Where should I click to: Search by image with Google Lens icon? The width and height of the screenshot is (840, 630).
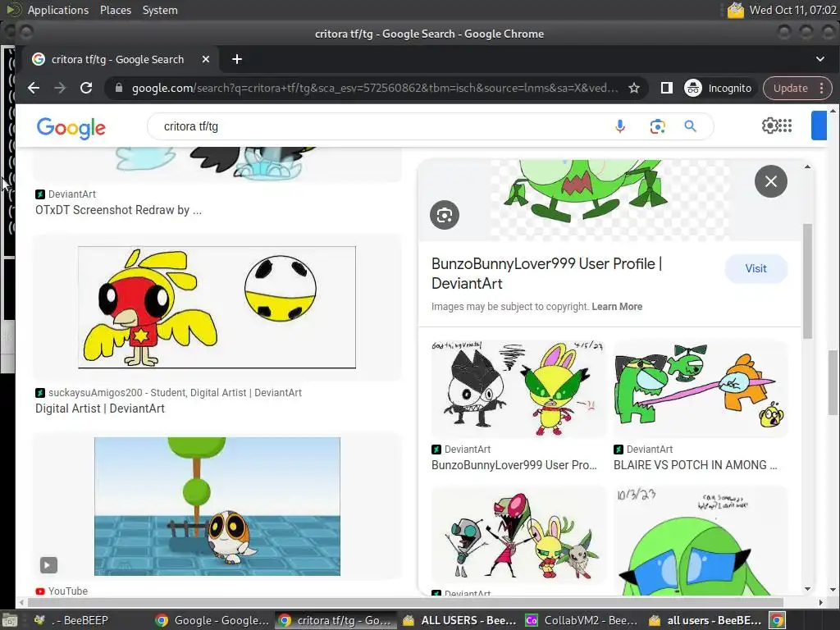click(x=657, y=126)
